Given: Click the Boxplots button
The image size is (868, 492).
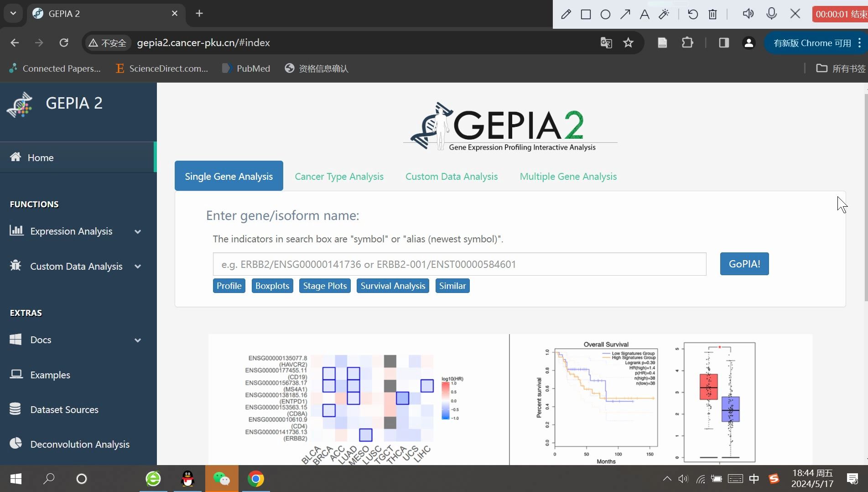Looking at the screenshot, I should (x=272, y=286).
